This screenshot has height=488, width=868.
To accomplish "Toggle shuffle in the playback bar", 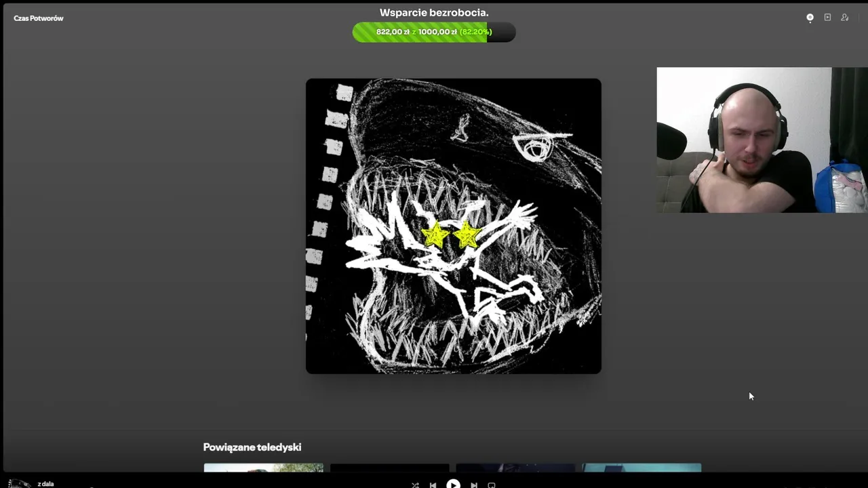I will [x=415, y=485].
